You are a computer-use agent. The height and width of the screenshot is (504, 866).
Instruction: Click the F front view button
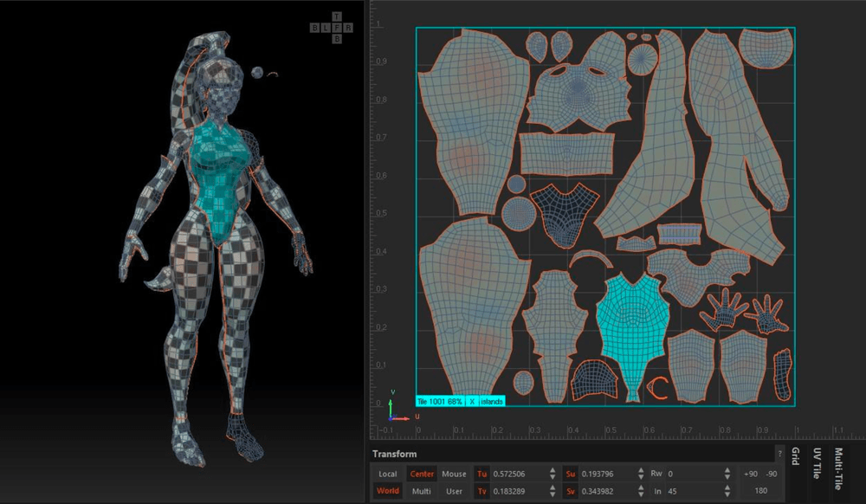click(x=336, y=29)
